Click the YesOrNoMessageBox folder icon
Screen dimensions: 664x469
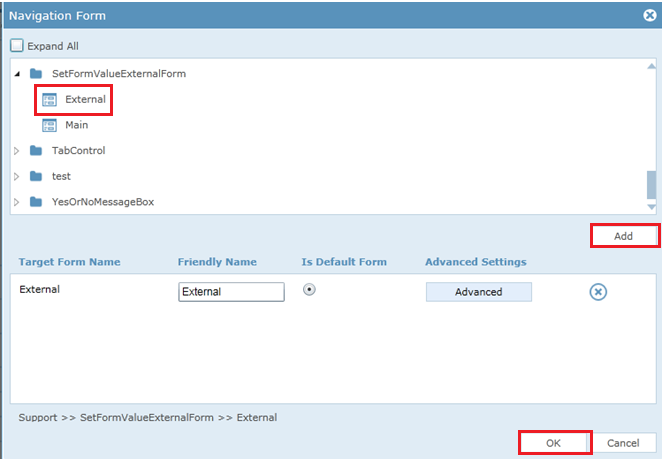click(36, 202)
